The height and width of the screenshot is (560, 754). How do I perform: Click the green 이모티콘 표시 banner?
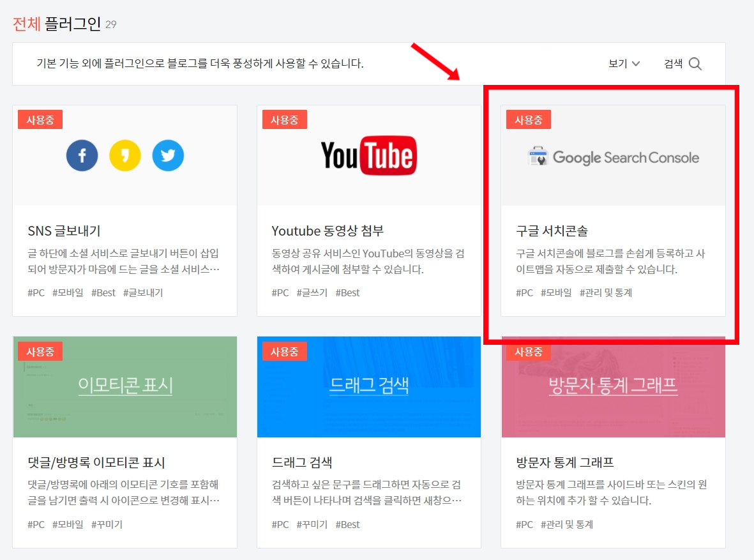125,387
